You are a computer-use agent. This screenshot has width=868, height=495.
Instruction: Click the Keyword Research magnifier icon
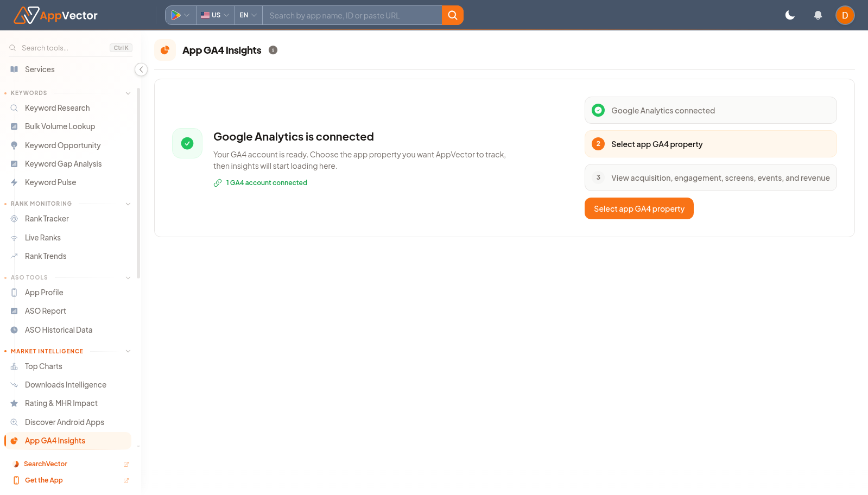[x=14, y=108]
